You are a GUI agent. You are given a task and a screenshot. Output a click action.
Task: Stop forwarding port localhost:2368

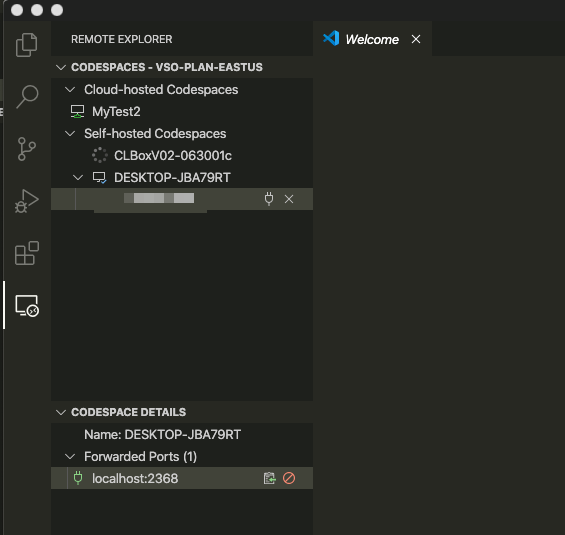click(x=289, y=478)
